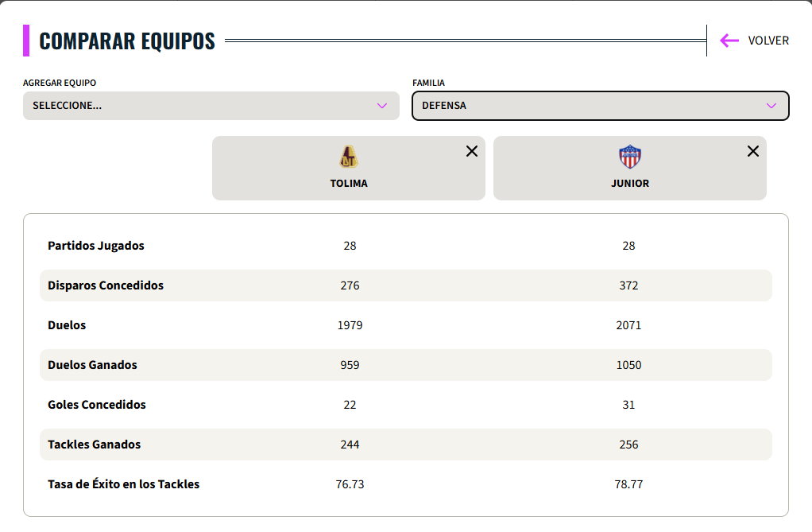Viewport: 812px width, 532px height.
Task: Open the Familia dropdown showing Defensa
Action: coord(600,106)
